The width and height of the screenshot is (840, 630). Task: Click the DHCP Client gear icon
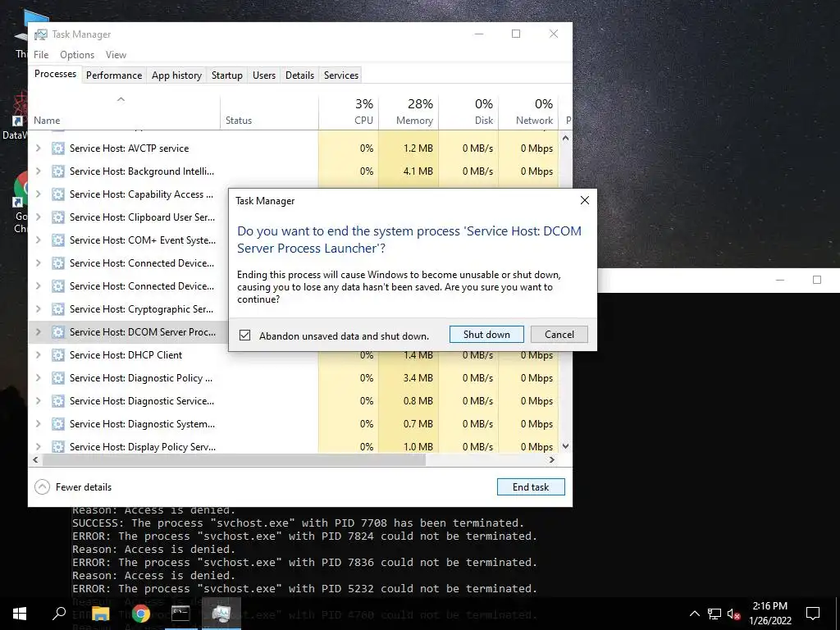click(x=58, y=355)
